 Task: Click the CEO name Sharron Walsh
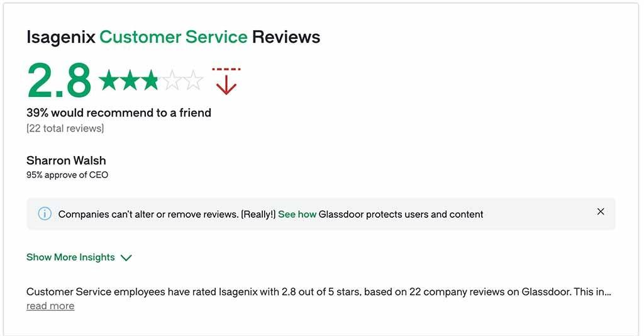[66, 160]
